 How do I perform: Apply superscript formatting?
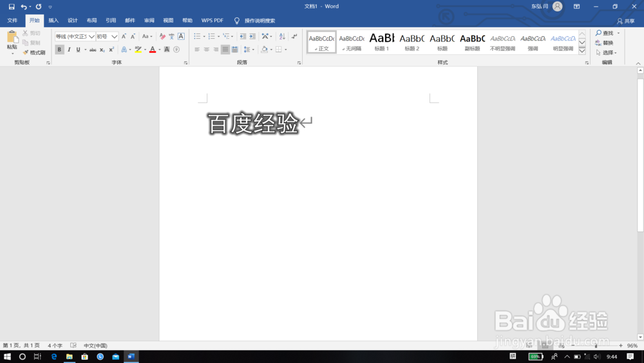(x=111, y=50)
